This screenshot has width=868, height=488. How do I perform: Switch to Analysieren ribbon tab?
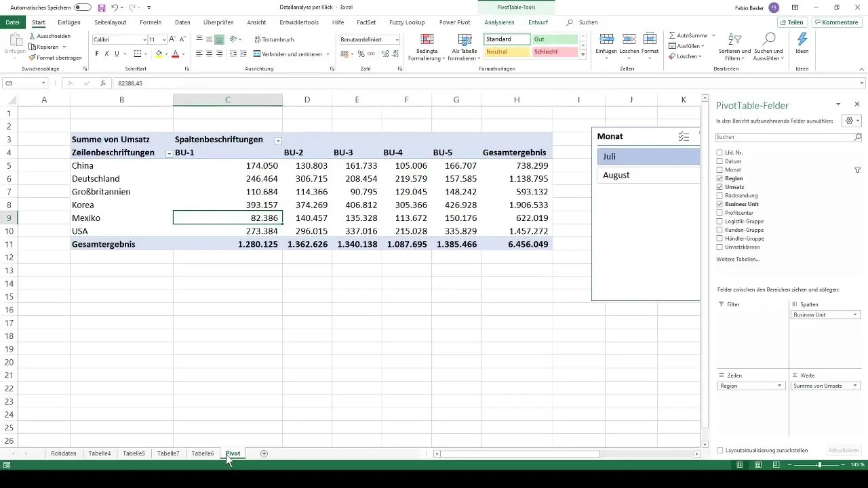(x=499, y=22)
